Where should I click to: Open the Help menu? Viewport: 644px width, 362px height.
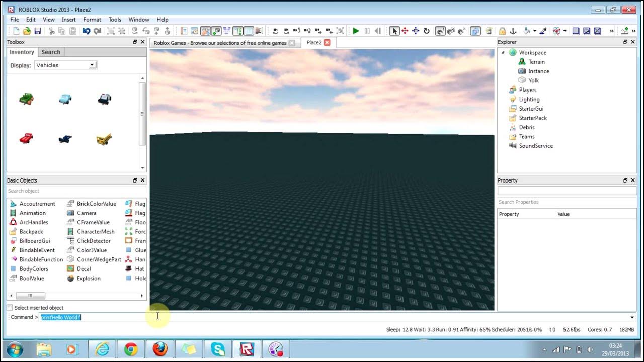163,20
